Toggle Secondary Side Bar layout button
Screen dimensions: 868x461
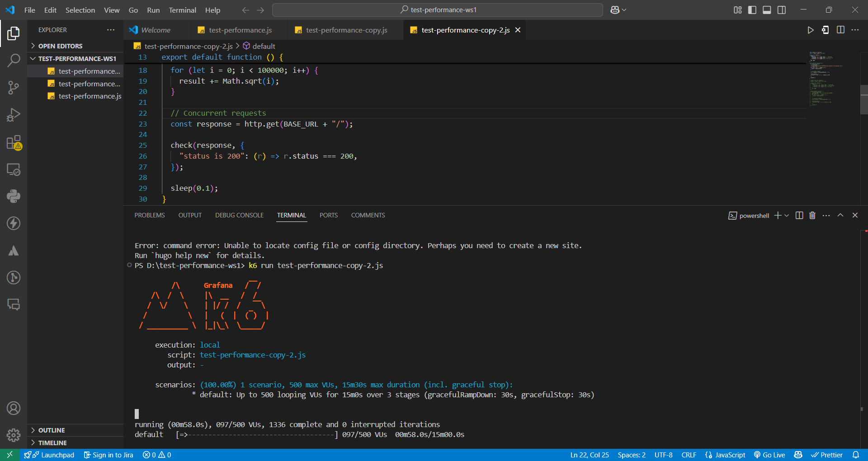782,10
